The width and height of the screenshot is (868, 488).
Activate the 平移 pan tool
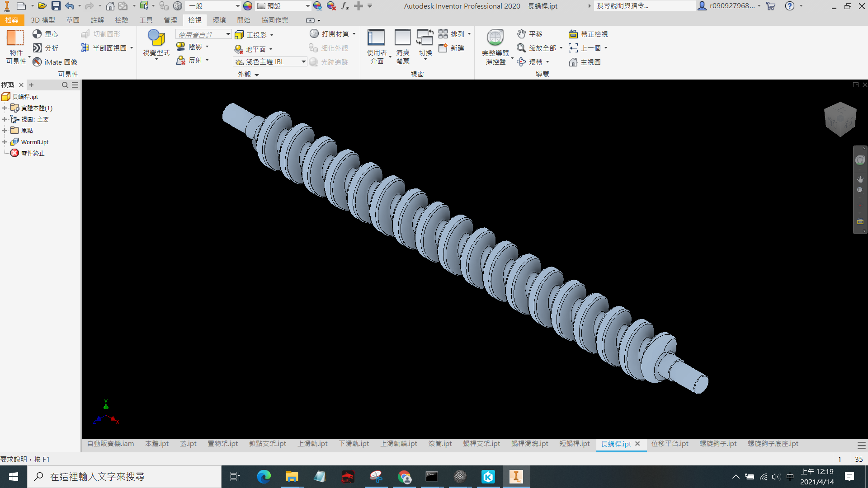coord(530,34)
